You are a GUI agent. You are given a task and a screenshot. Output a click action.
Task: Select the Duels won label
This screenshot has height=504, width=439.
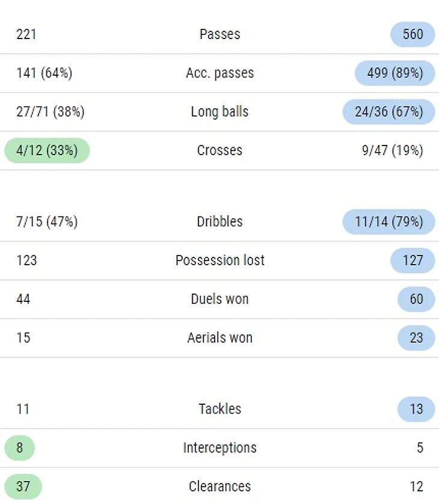click(219, 299)
